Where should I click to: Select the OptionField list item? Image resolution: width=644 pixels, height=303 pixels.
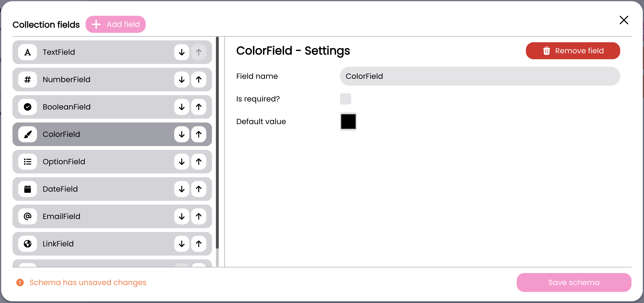pyautogui.click(x=100, y=162)
